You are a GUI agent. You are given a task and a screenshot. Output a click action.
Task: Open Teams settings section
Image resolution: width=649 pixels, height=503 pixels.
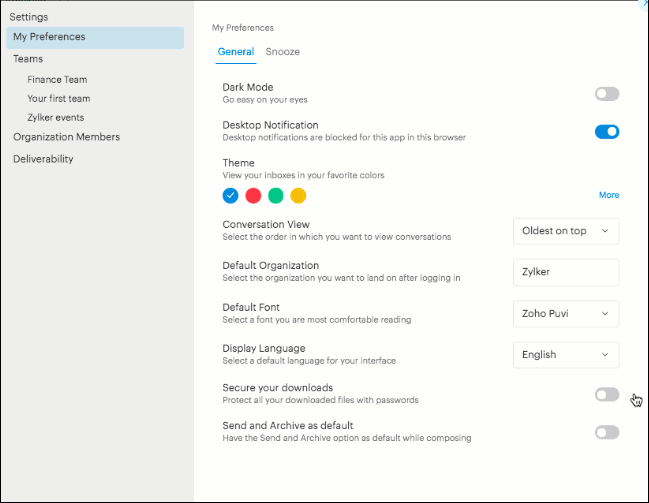(28, 59)
